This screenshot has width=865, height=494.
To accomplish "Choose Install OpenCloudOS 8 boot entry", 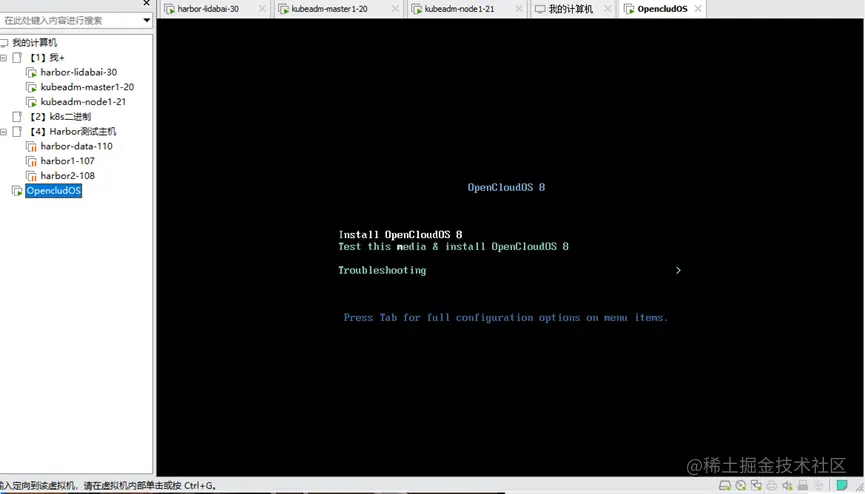I will (400, 235).
